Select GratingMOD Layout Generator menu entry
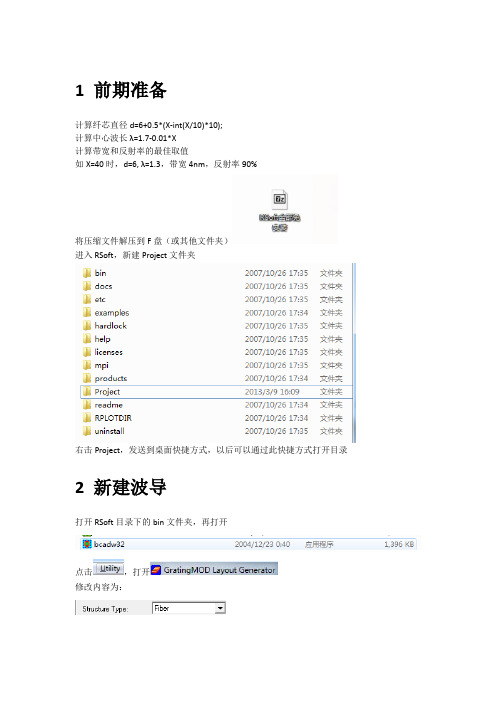 (214, 569)
